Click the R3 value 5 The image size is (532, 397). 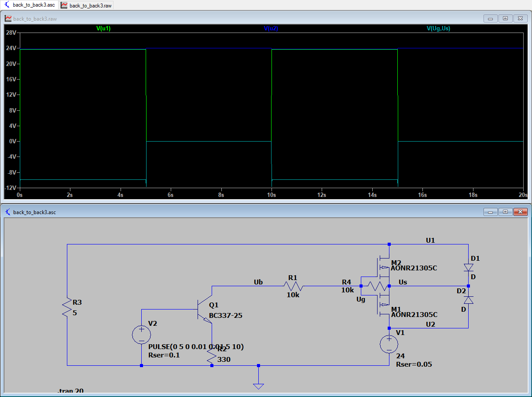[x=75, y=313]
